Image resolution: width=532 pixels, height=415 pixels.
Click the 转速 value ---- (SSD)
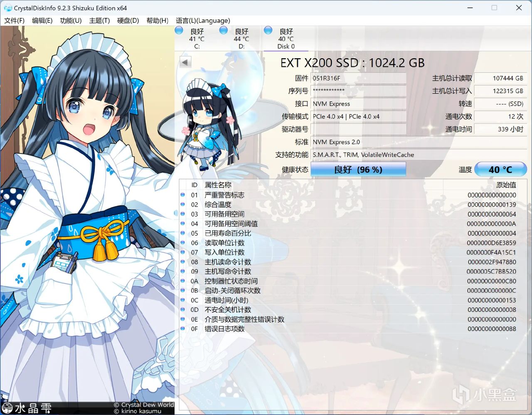(500, 104)
